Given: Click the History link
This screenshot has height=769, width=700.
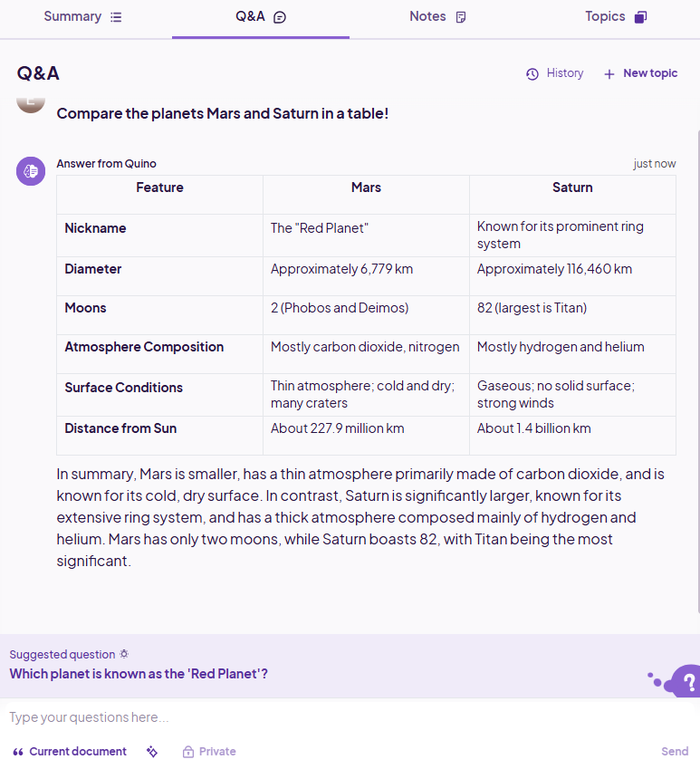Looking at the screenshot, I should point(564,73).
